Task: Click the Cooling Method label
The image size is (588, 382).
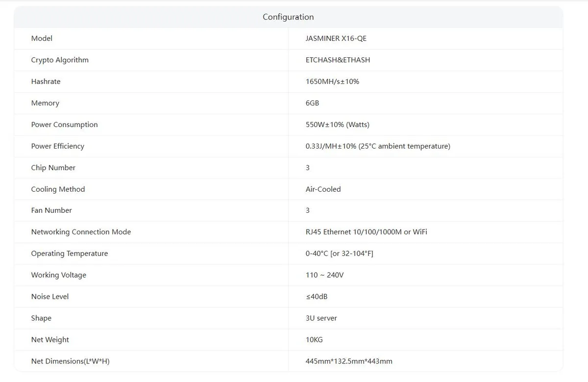Action: coord(58,189)
